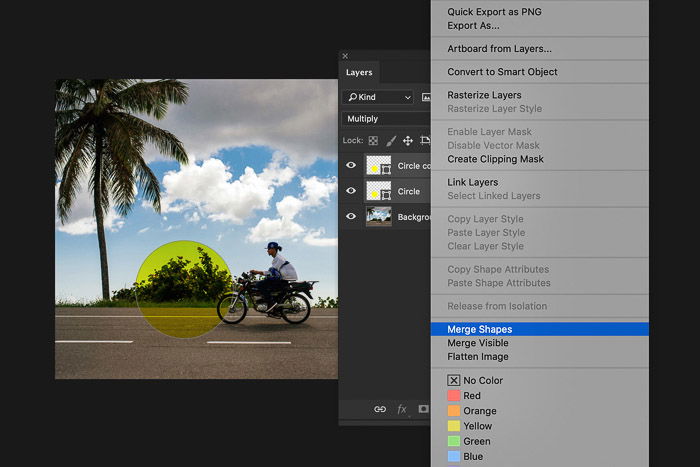700x467 pixels.
Task: Select the Background layer thumbnail
Action: pos(379,217)
